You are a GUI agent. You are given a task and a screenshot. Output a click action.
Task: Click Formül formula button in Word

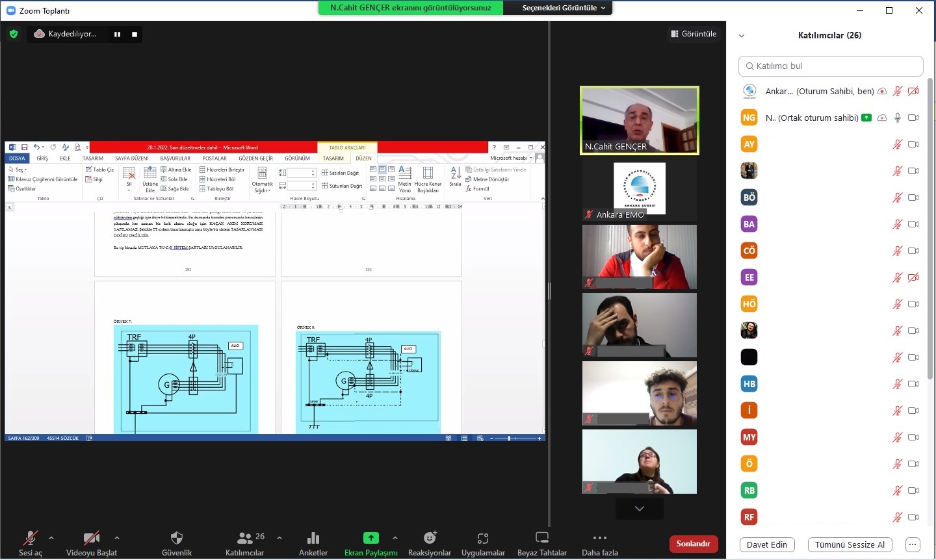[478, 189]
